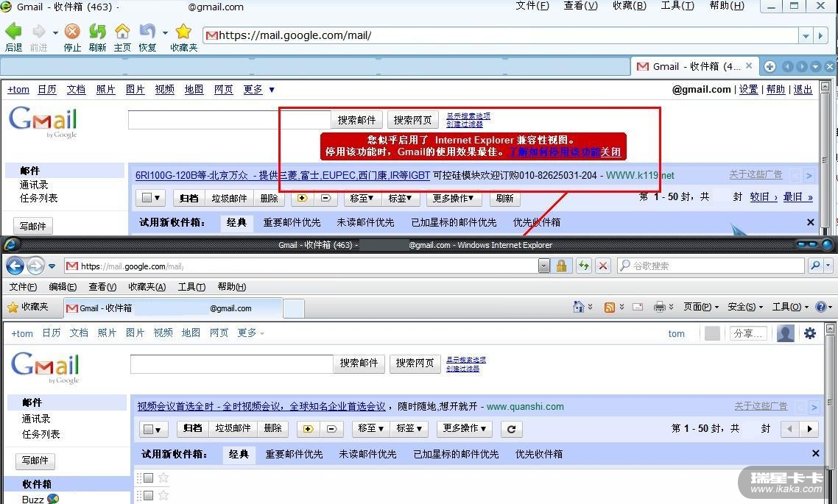
Task: Open the 页面(P) menu dropdown in IE command bar
Action: click(701, 307)
